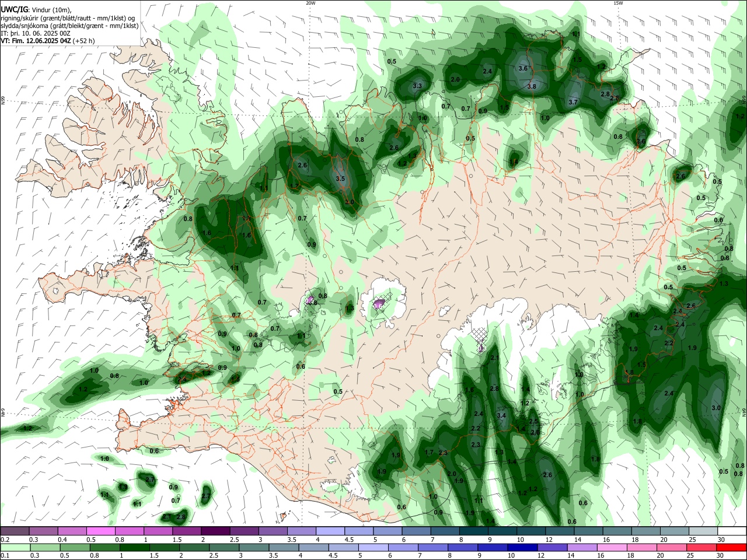Select the 3.0 precipitation value on the map
747x560 pixels.
pos(717,408)
